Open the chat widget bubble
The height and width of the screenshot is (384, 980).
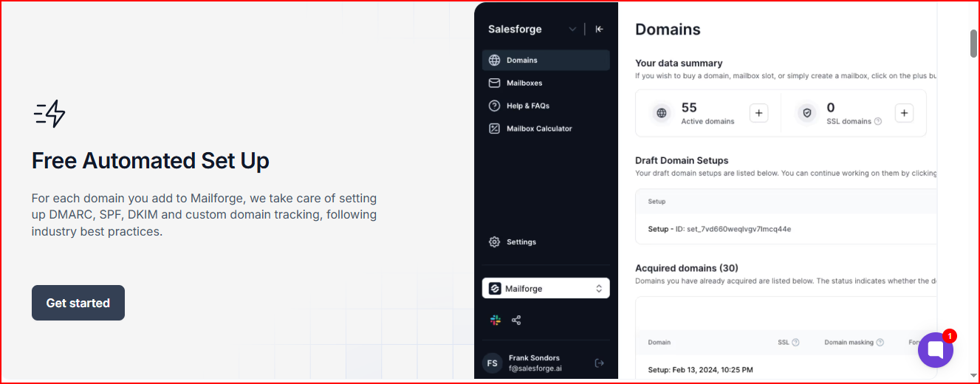[x=936, y=350]
